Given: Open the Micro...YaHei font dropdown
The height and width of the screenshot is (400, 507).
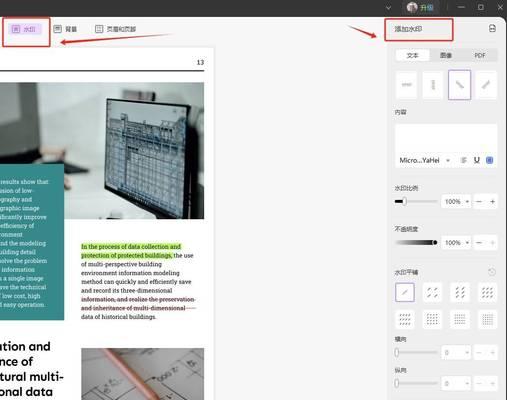Looking at the screenshot, I should pyautogui.click(x=425, y=160).
